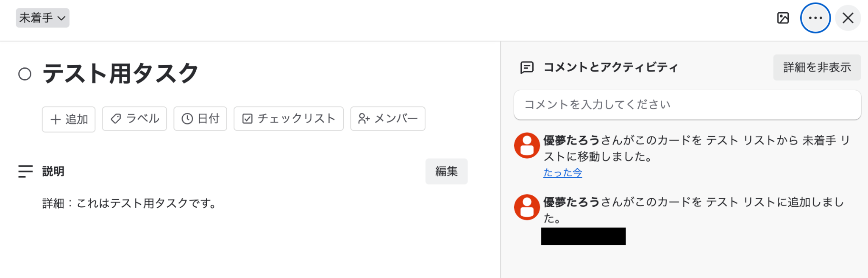
Task: Open the three-dot actions menu
Action: coord(815,18)
